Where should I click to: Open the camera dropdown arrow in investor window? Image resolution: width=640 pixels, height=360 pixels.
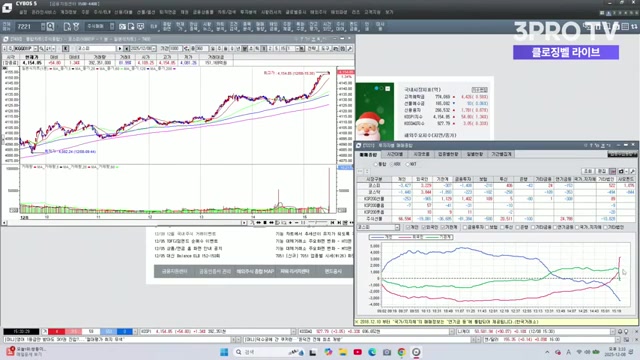click(x=626, y=171)
